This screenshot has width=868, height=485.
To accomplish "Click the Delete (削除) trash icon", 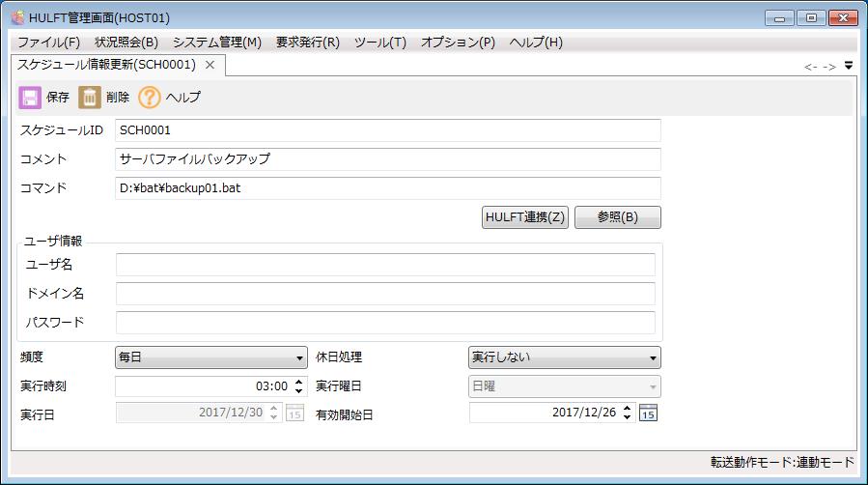I will [x=90, y=98].
